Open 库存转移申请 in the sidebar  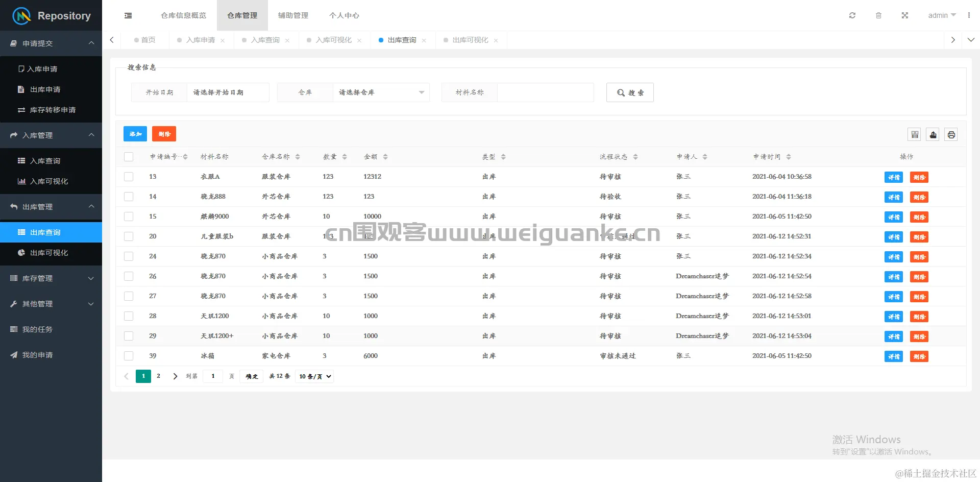tap(51, 110)
